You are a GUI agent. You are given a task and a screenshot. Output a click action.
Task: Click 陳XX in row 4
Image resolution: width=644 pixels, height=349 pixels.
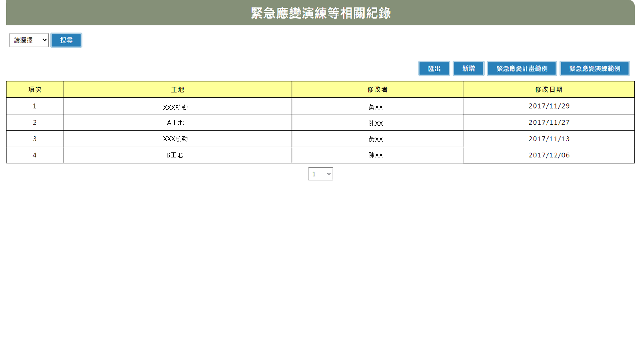click(376, 155)
